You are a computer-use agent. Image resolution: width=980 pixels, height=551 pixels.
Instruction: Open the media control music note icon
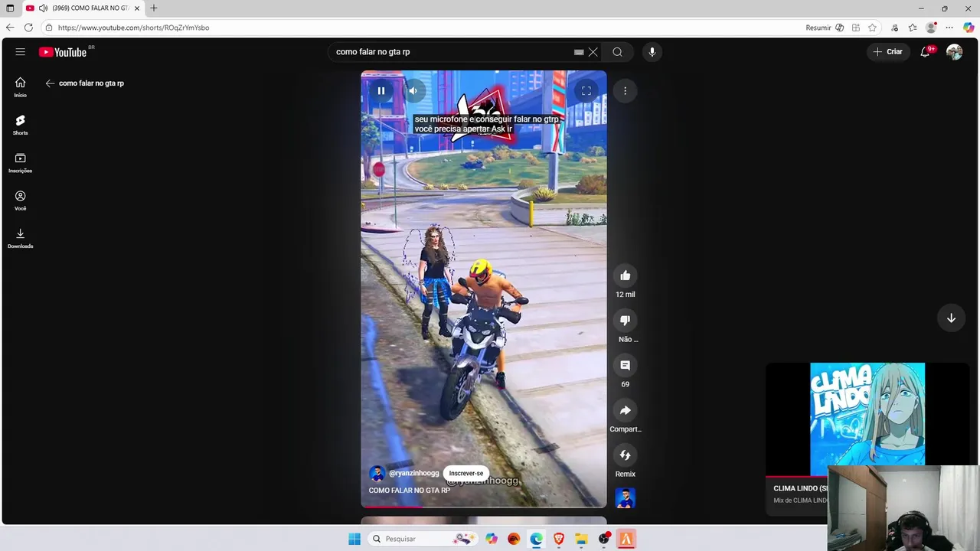pos(894,28)
